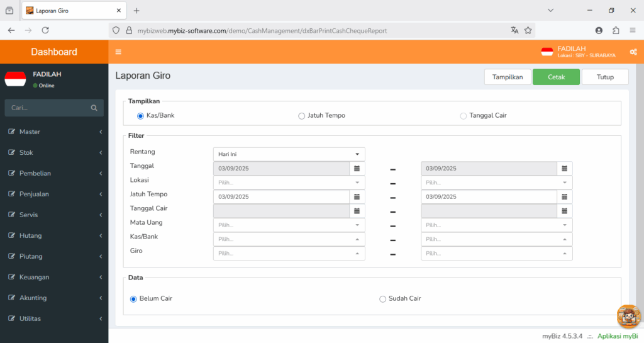This screenshot has height=343, width=644.
Task: Click the Laporan Giro browser tab
Action: click(x=74, y=11)
